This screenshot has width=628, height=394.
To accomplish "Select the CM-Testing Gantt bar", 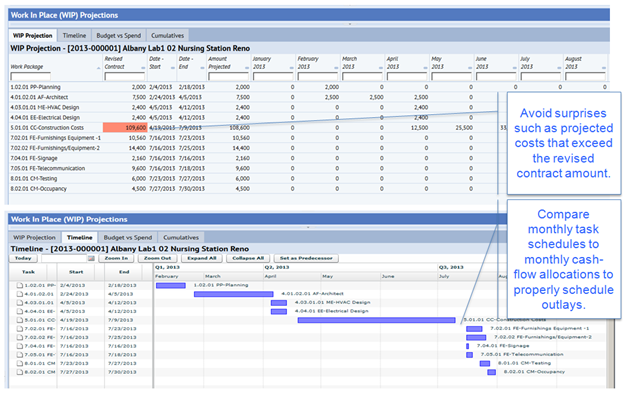I will [485, 364].
